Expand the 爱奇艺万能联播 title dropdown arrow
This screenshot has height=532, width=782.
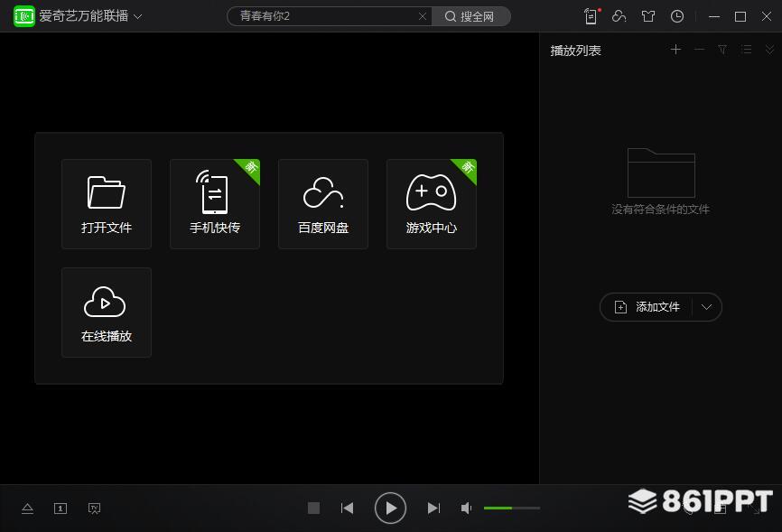pyautogui.click(x=138, y=16)
